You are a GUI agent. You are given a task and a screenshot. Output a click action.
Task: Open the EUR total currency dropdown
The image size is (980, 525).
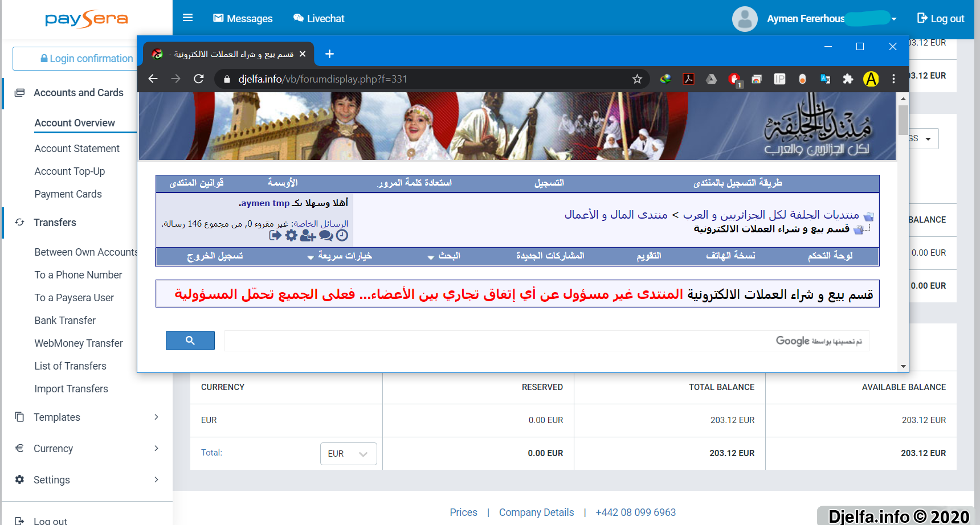click(x=348, y=454)
